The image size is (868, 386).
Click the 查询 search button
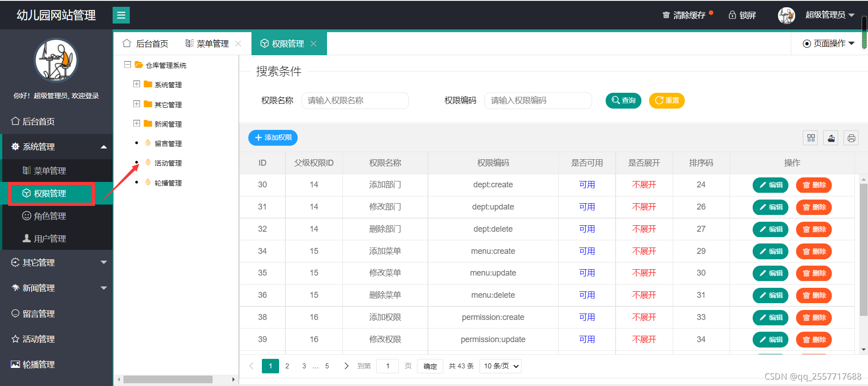point(623,100)
